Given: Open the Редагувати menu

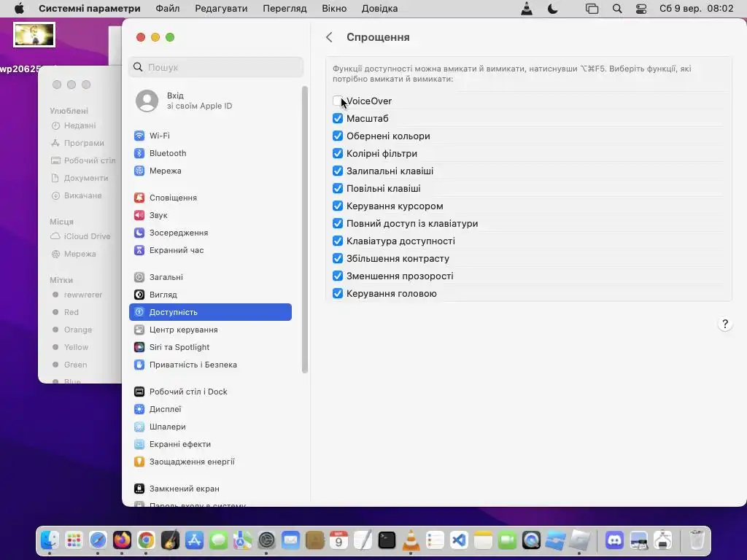Looking at the screenshot, I should (x=221, y=9).
